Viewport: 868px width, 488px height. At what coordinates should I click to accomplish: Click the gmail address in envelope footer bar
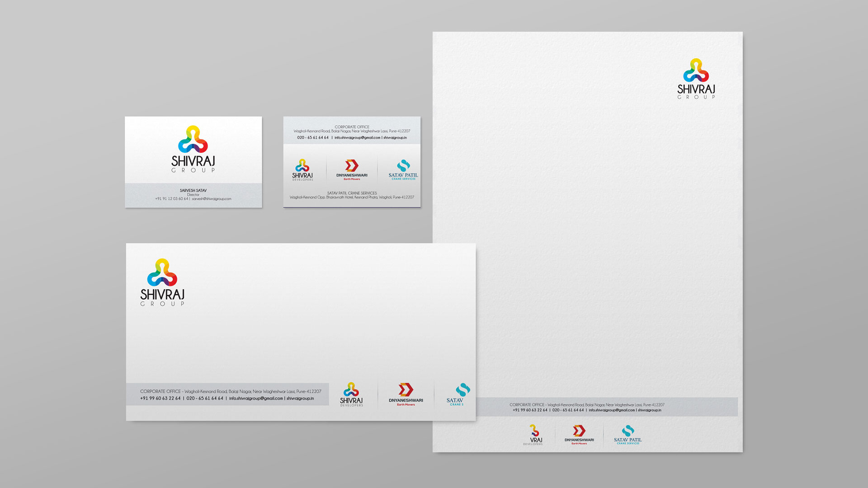(256, 399)
